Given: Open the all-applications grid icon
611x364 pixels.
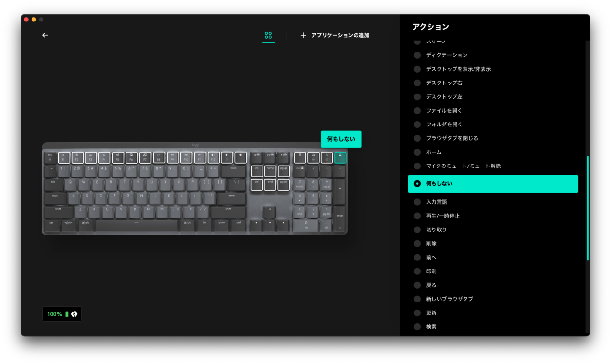Looking at the screenshot, I should click(268, 35).
